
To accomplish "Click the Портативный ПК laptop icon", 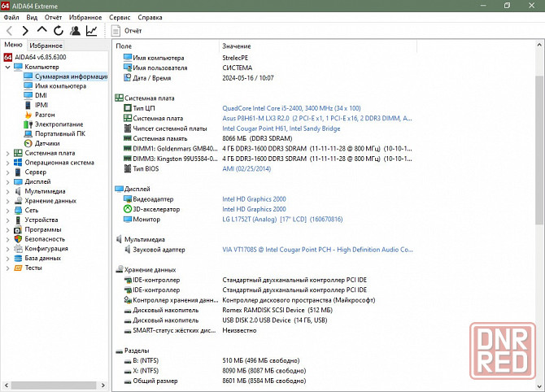I will click(x=28, y=134).
